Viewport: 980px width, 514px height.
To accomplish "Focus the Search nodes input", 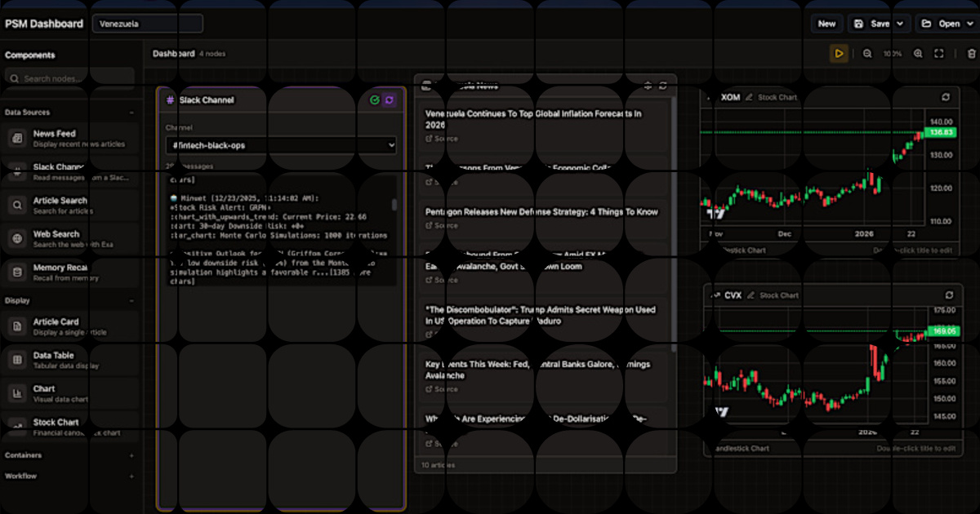I will 69,78.
